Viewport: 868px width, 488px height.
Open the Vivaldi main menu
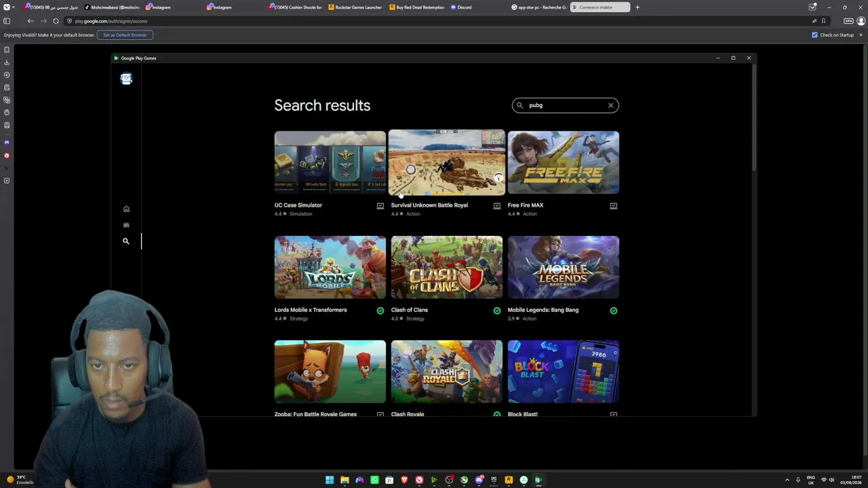click(x=7, y=7)
